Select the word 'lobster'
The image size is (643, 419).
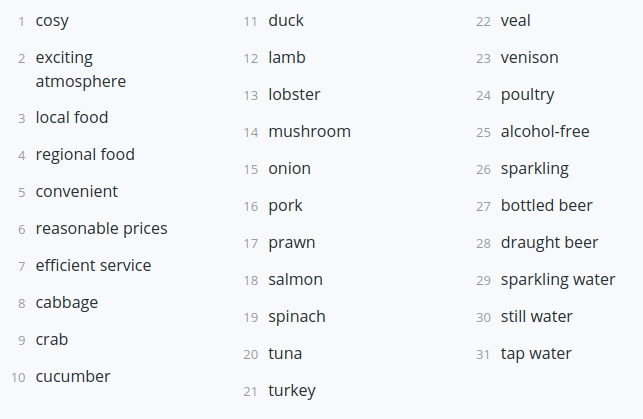(294, 94)
